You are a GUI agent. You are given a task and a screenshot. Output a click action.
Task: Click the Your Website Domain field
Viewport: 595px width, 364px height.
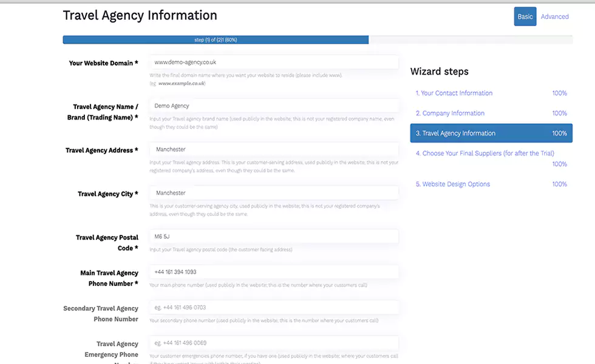(273, 62)
